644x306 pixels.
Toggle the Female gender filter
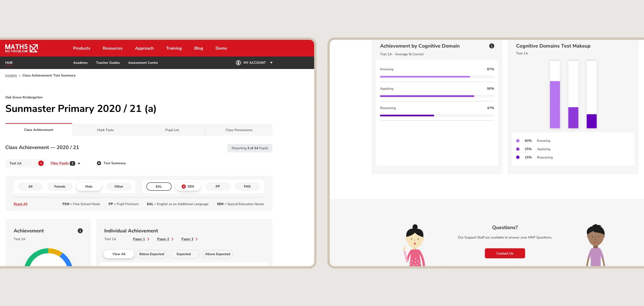tap(60, 187)
